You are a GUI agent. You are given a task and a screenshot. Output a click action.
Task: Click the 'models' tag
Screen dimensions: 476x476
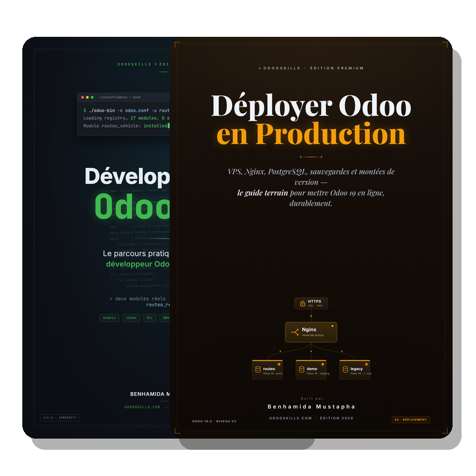pyautogui.click(x=109, y=318)
